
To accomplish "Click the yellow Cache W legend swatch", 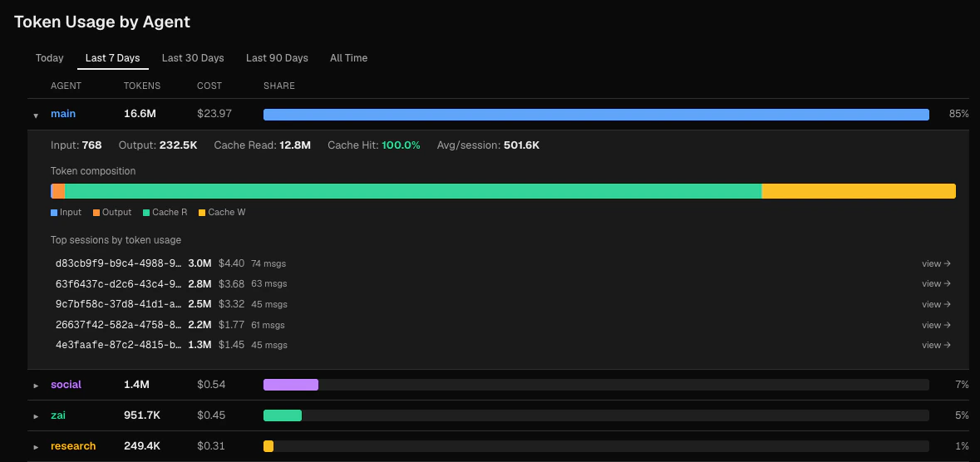I will point(202,213).
